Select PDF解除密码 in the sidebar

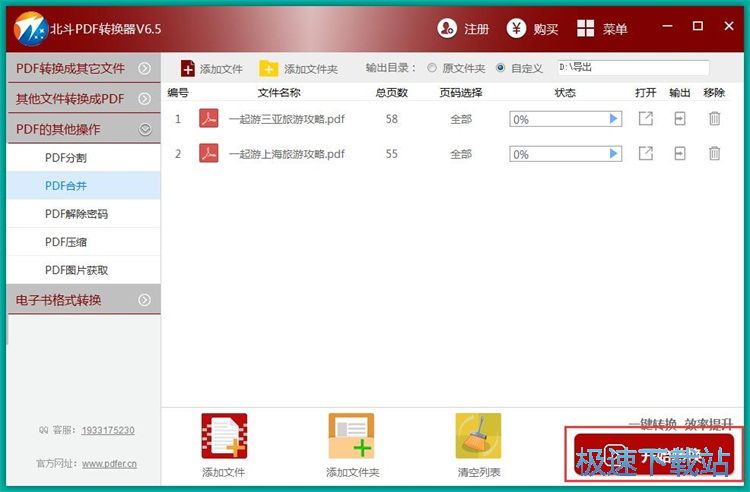[x=84, y=214]
